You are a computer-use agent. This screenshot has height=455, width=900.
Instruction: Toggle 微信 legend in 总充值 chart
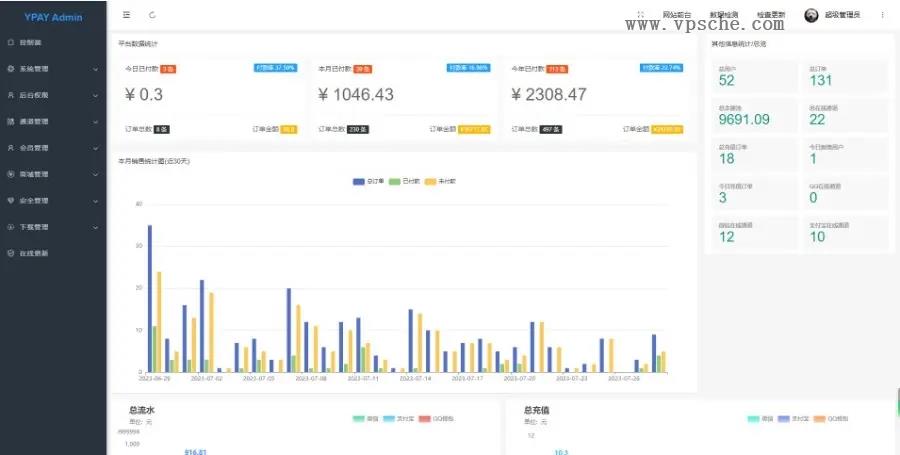(x=760, y=419)
